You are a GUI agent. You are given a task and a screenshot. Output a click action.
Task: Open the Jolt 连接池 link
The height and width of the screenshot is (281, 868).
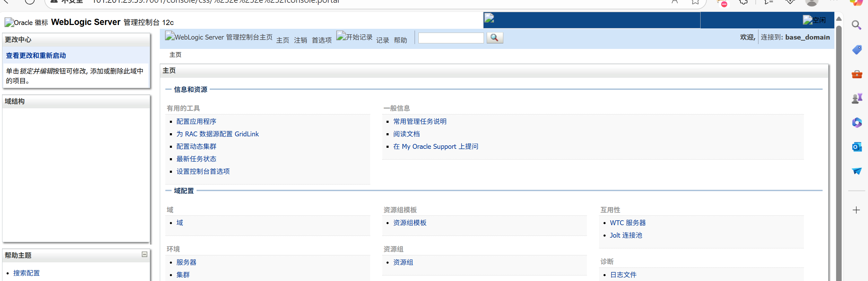(x=626, y=235)
